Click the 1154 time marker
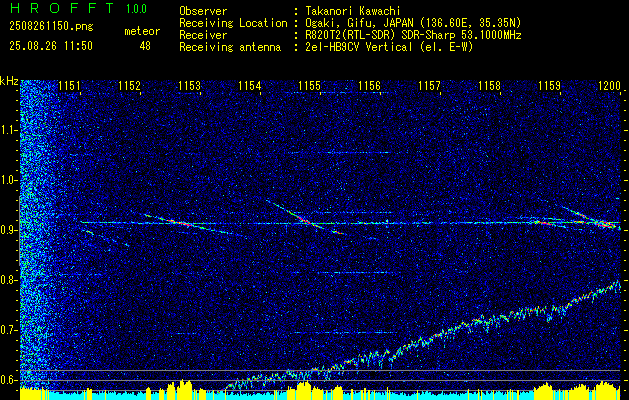The image size is (629, 400). [250, 86]
